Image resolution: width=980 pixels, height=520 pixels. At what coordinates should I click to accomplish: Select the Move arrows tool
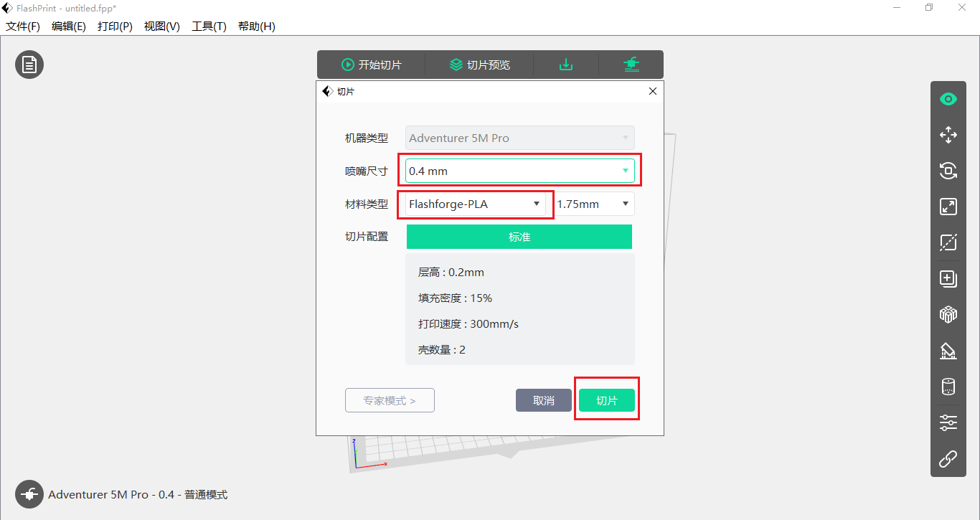(x=948, y=135)
